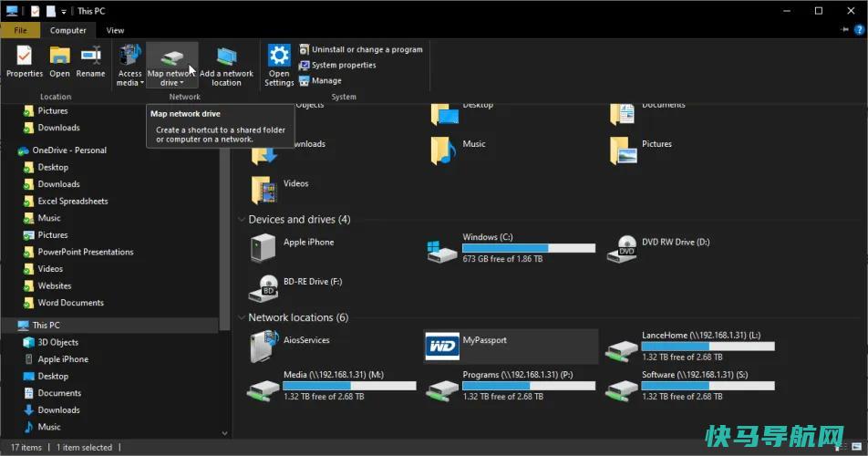Viewport: 868px width, 456px height.
Task: Collapse the Devices and drives group
Action: click(242, 220)
